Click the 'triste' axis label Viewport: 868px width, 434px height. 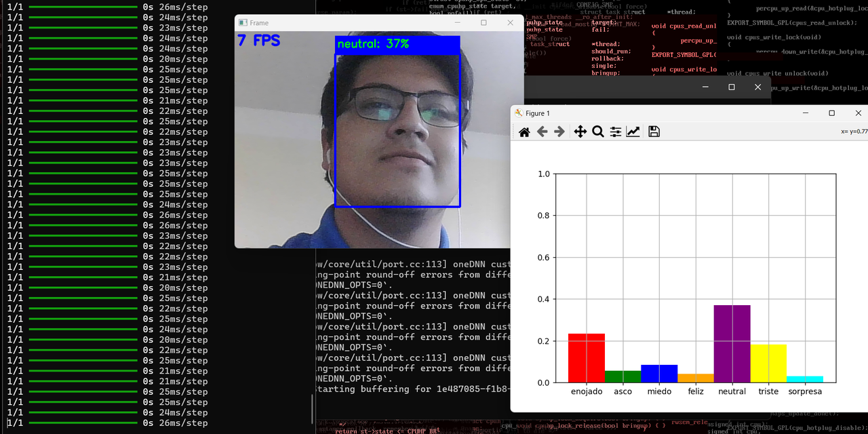coord(768,391)
